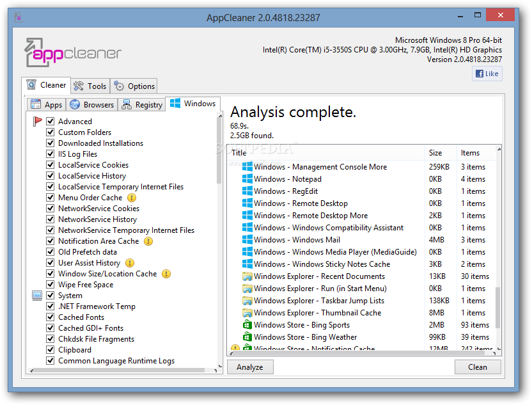Sort results by the Title column header
Image resolution: width=532 pixels, height=405 pixels.
tap(326, 153)
